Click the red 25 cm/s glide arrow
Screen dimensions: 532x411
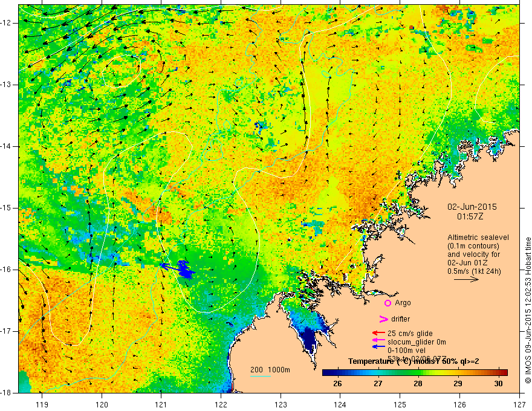[378, 333]
